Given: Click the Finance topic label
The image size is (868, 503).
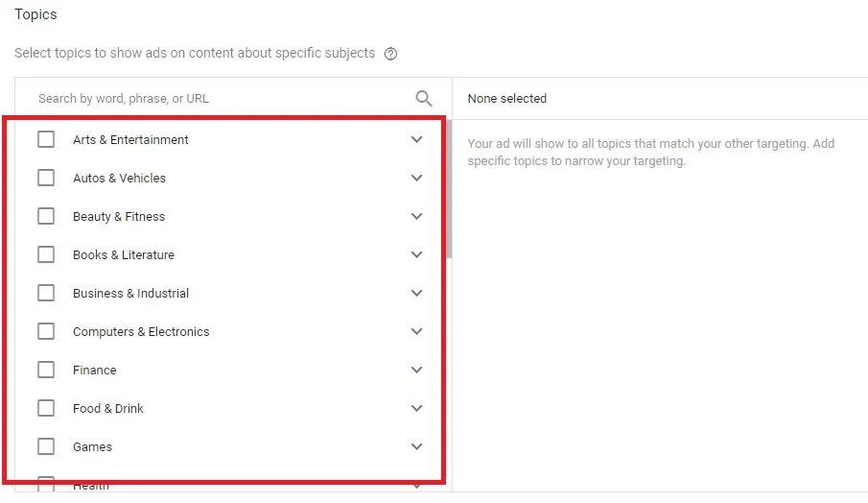Looking at the screenshot, I should (94, 370).
